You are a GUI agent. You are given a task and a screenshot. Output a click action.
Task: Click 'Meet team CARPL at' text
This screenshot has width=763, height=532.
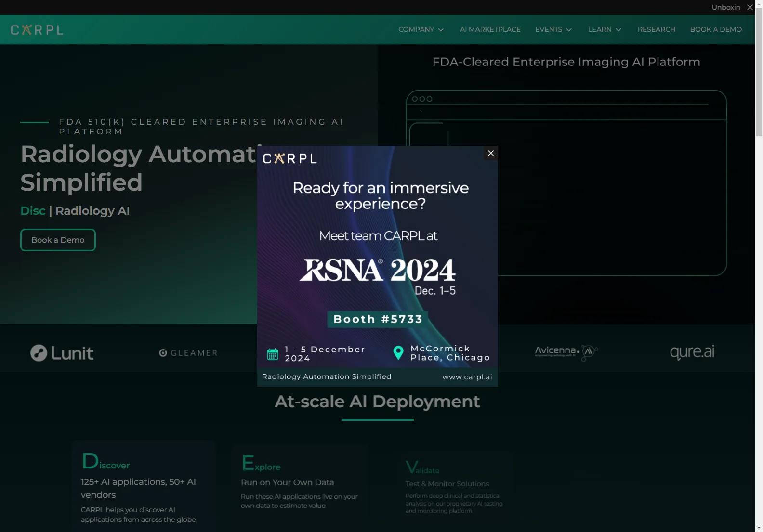378,236
